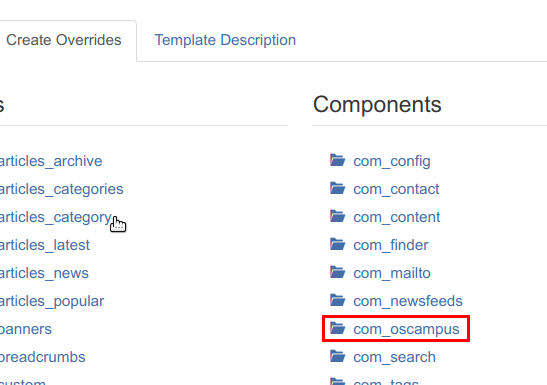Screen dimensions: 547x385
Task: Switch to the Create Overrides tab
Action: click(64, 40)
